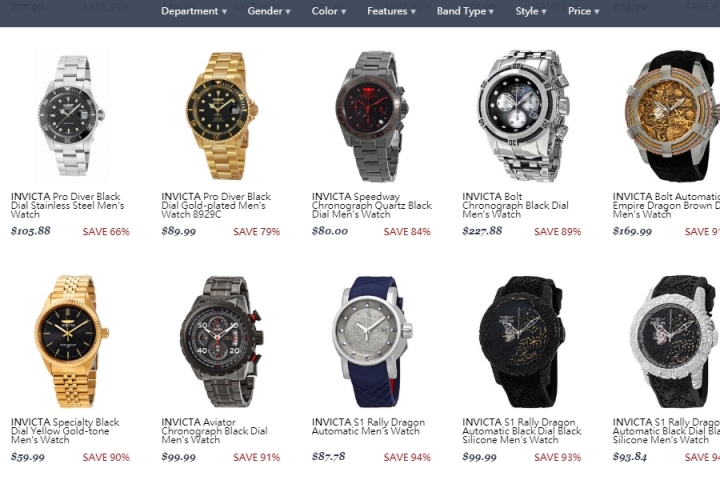Select the Empire Dragon brown dial watch image
Viewport: 720px width, 492px height.
672,116
